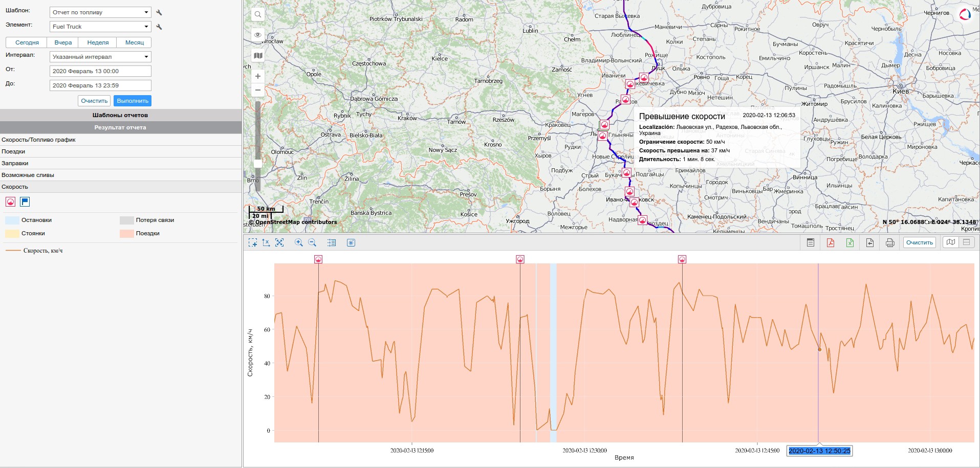Viewport: 980px width, 468px height.
Task: Open the Шаблон dropdown
Action: (100, 12)
